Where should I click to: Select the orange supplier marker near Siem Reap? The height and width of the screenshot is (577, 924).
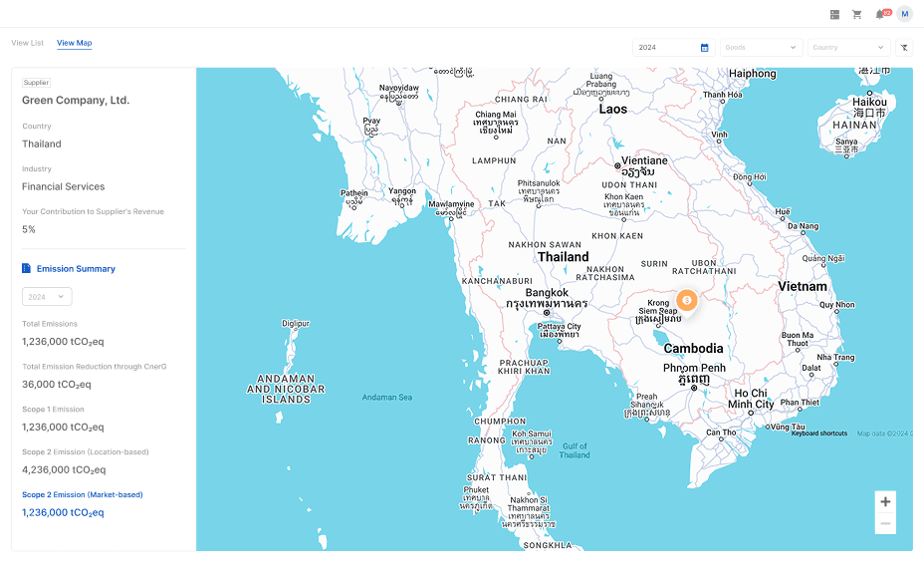coord(686,299)
